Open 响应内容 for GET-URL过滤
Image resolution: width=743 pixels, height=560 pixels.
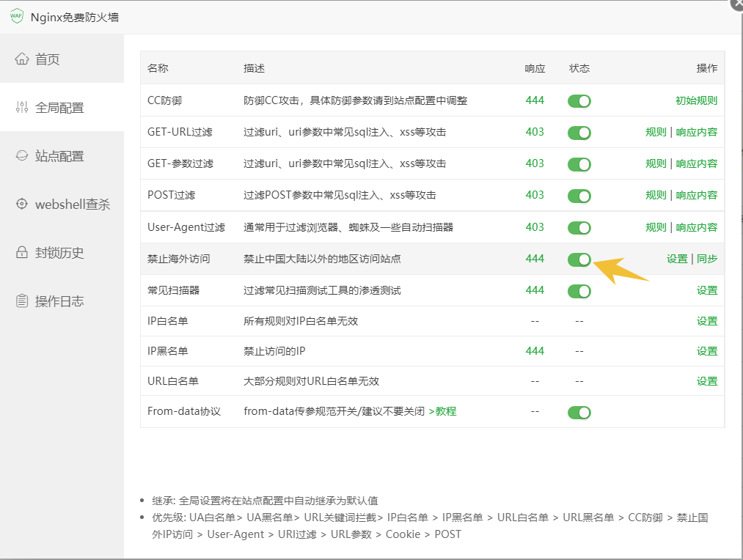[697, 132]
